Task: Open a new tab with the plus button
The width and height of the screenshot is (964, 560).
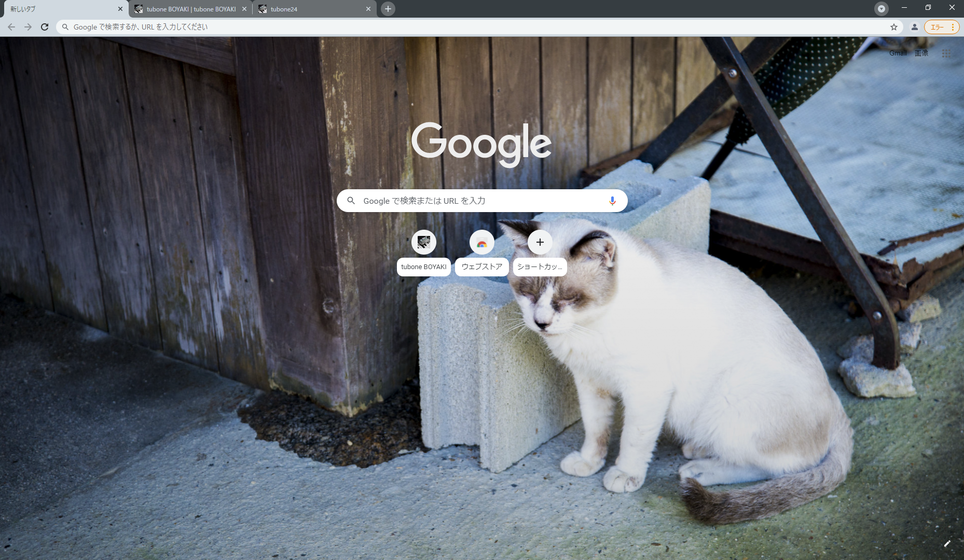Action: click(388, 8)
